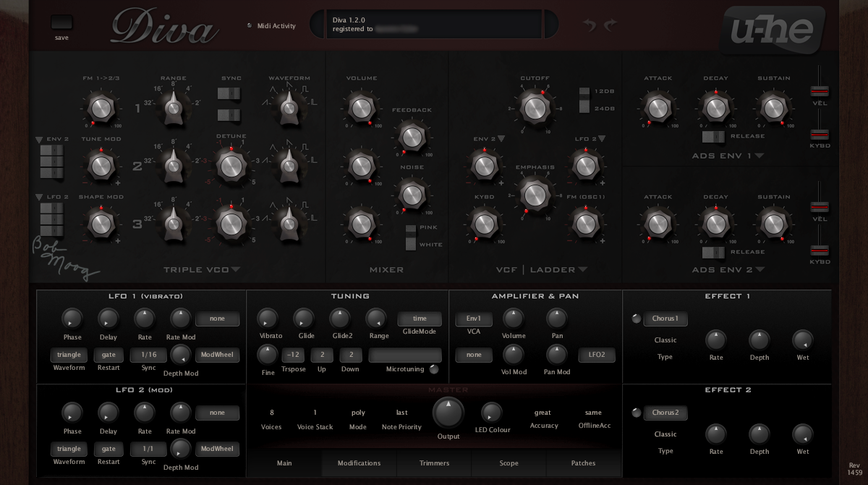Toggle the 24dB filter slope switch
The height and width of the screenshot is (485, 868).
coord(584,109)
